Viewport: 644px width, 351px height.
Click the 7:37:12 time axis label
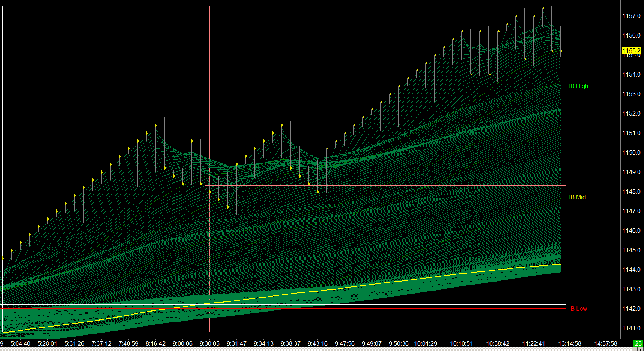(101, 344)
